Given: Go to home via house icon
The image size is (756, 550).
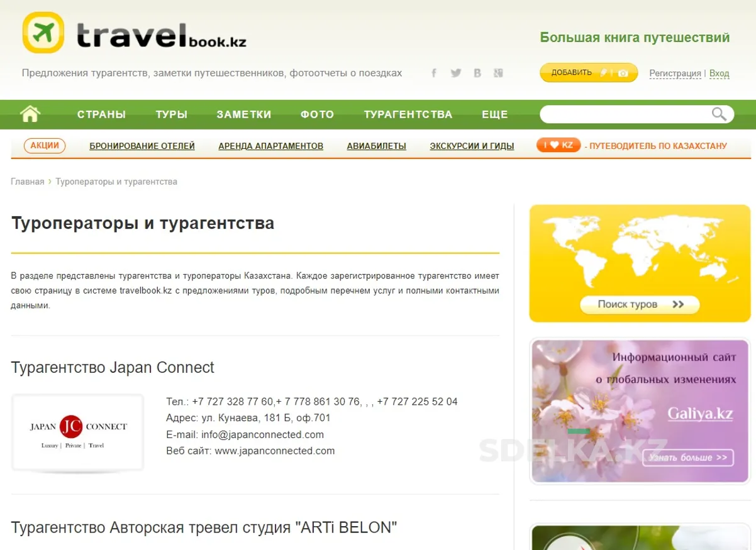Looking at the screenshot, I should coord(30,114).
